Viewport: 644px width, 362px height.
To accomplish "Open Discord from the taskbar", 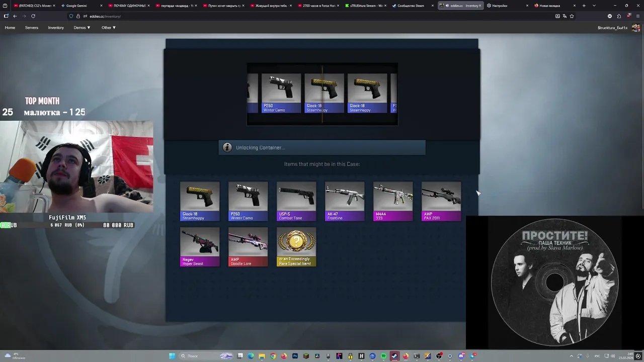I will coord(461,356).
